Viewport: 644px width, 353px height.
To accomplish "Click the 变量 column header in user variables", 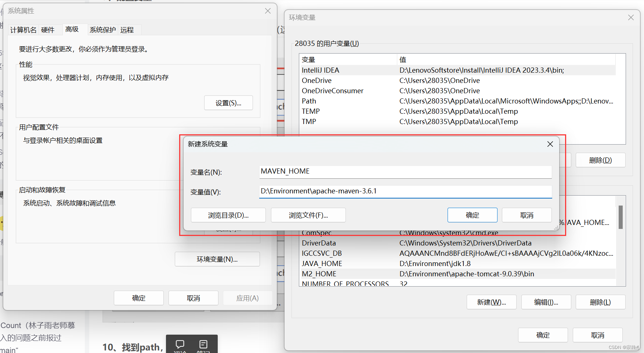I will [348, 59].
